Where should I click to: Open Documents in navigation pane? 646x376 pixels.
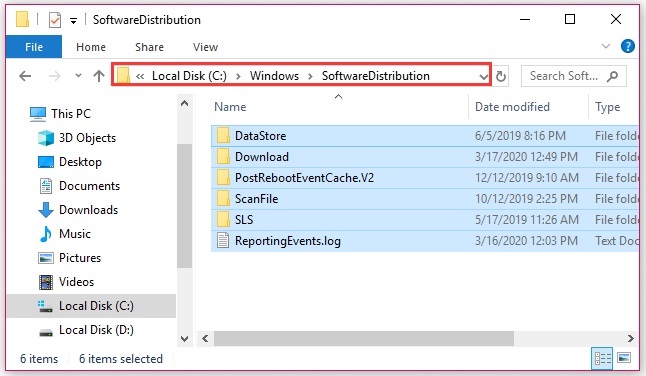79,186
